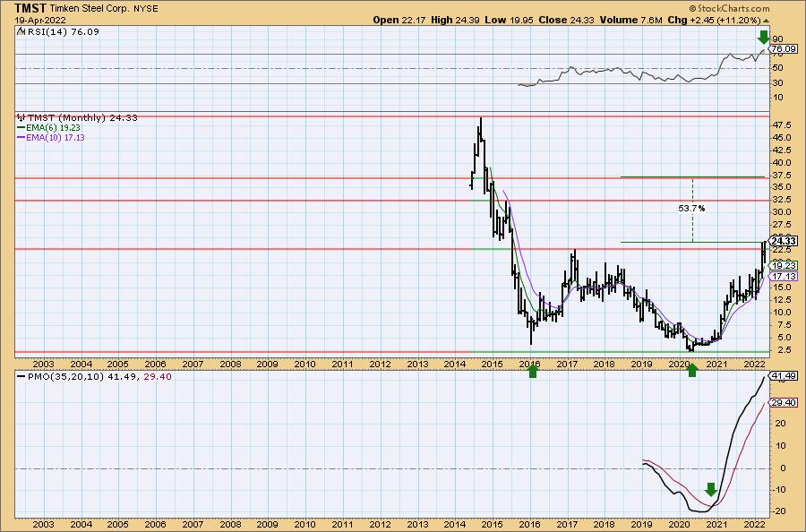This screenshot has width=806, height=532.
Task: Click the RSI(14) 76.09 indicator label
Action: (63, 32)
